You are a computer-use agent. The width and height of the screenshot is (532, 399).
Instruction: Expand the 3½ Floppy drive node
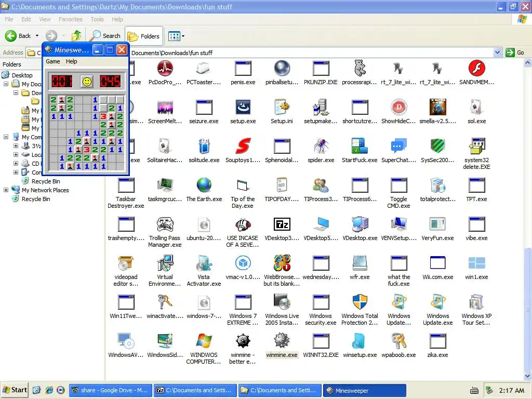[16, 145]
